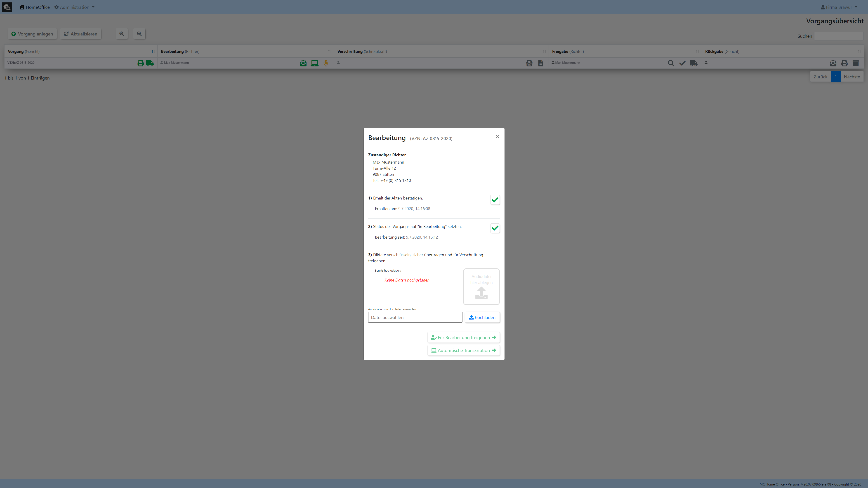Click the Zurück pagination button

(820, 77)
